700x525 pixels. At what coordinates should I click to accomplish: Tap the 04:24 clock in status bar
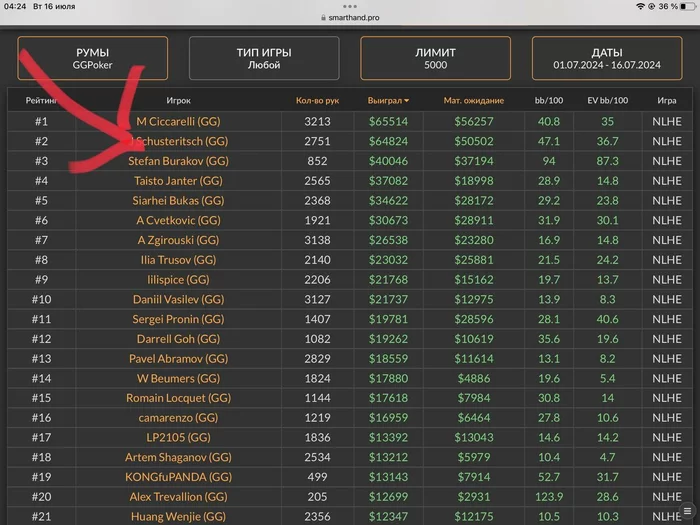click(x=15, y=6)
